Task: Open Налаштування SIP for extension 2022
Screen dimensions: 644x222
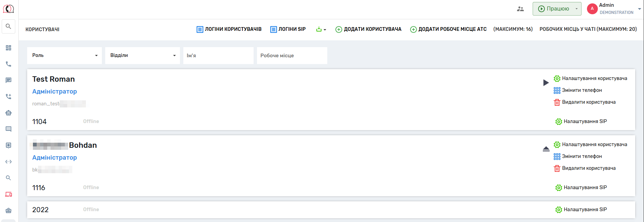Action: click(581, 210)
